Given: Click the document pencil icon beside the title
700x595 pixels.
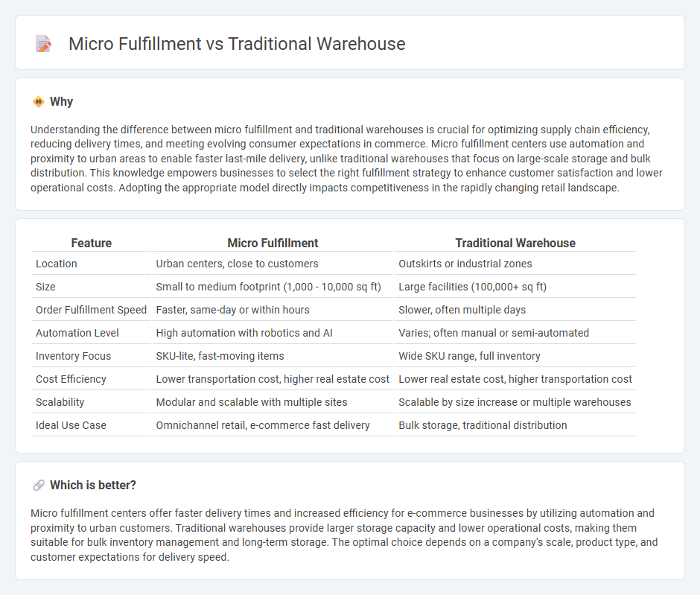Looking at the screenshot, I should click(x=43, y=44).
